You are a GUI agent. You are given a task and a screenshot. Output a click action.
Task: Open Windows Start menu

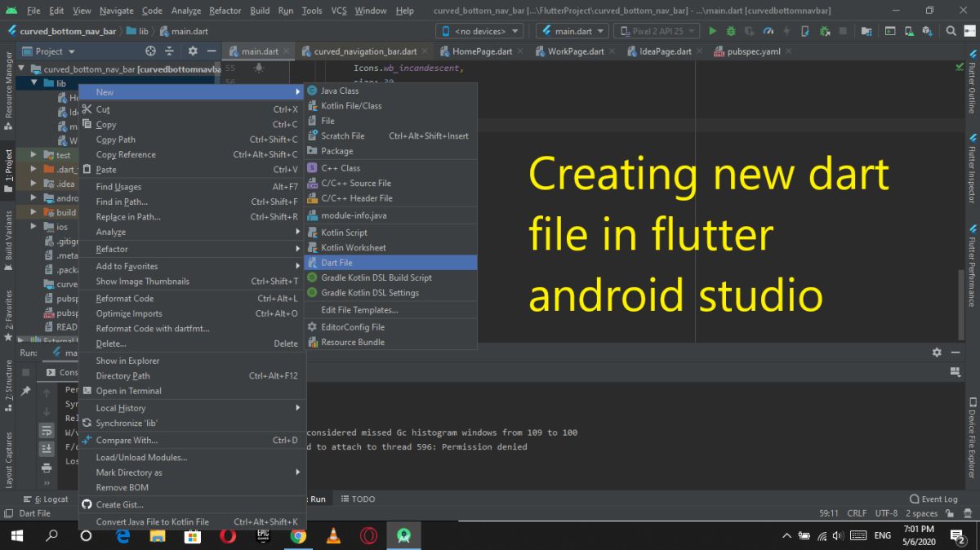coord(16,536)
